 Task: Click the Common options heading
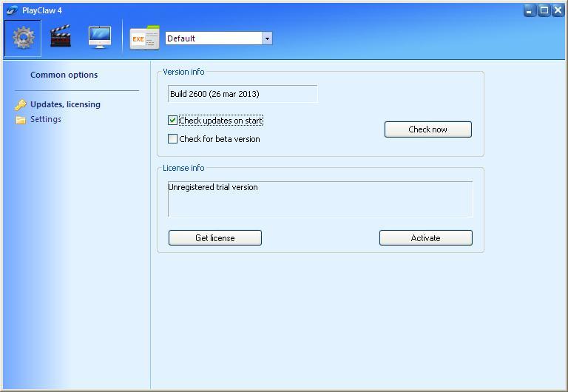pyautogui.click(x=64, y=75)
